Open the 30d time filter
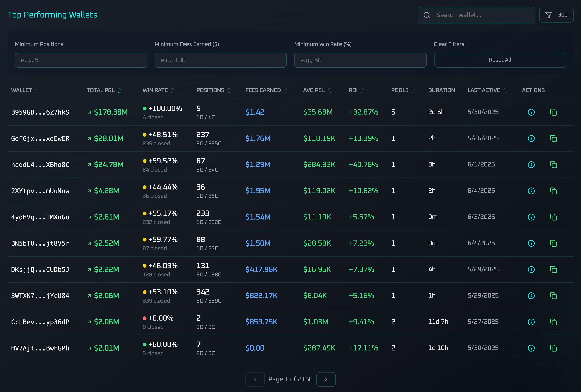Viewport: 581px width, 392px height. point(556,15)
